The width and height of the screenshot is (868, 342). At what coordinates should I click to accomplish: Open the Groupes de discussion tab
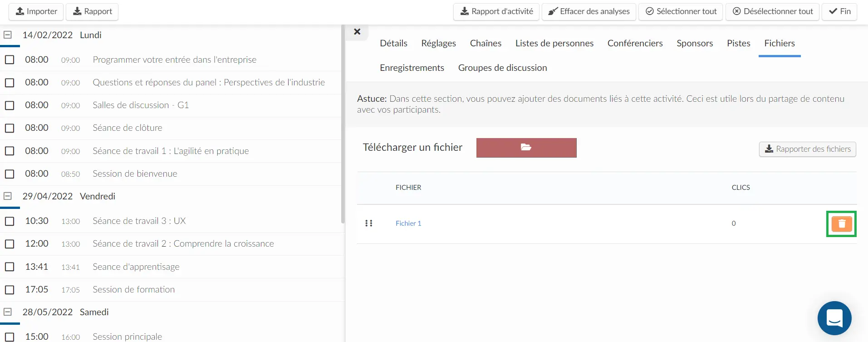503,68
